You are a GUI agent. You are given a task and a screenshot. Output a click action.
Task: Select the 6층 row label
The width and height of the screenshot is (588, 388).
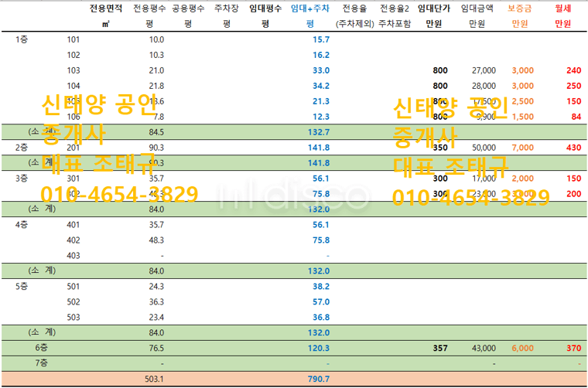[41, 348]
